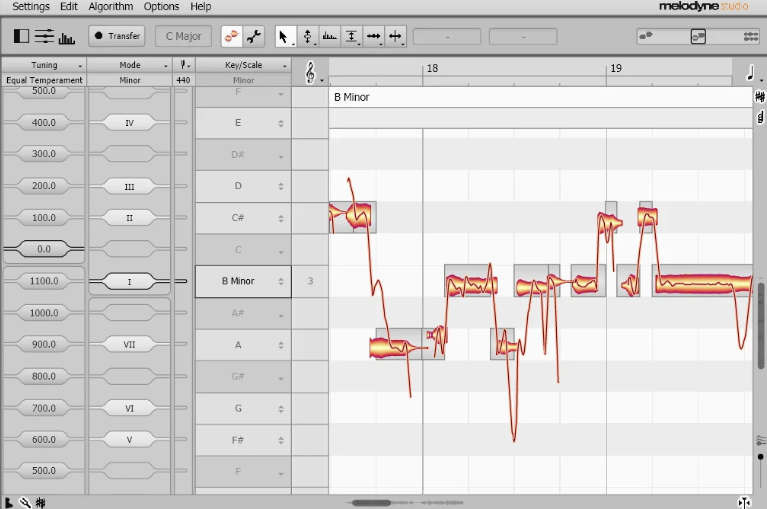Viewport: 767px width, 509px height.
Task: Open the mixer sliders icon
Action: (x=44, y=36)
